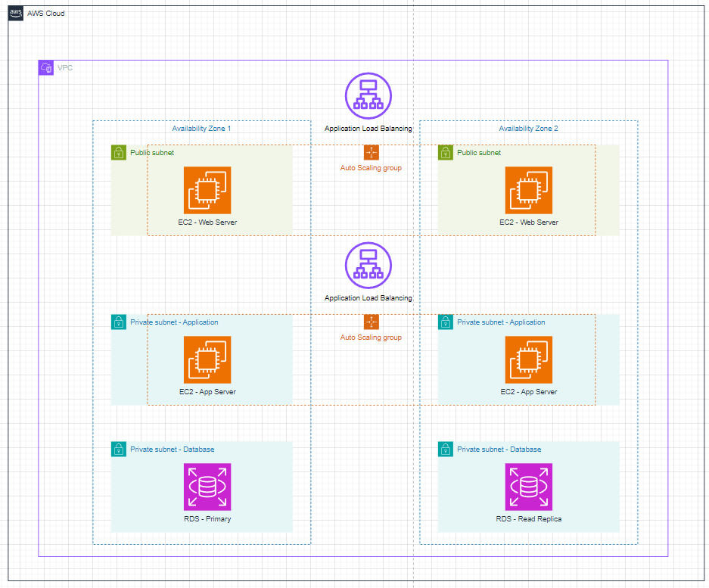Click the Auto Scaling group icon for app servers
The image size is (709, 588).
click(372, 322)
